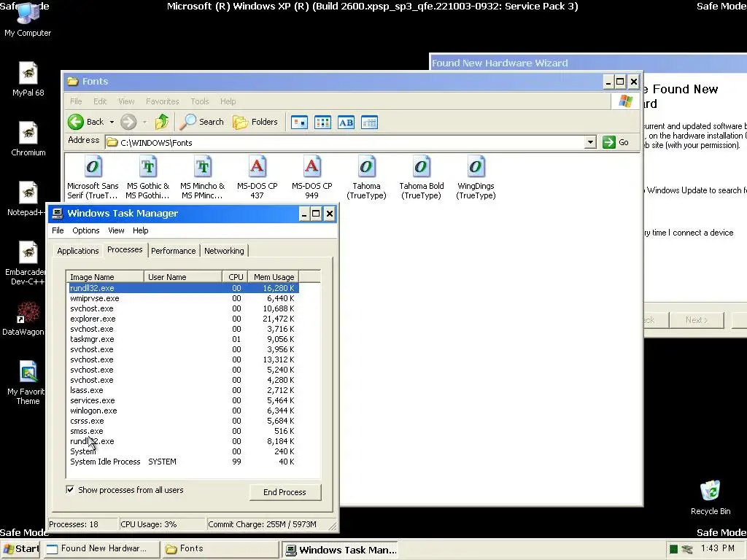747x560 pixels.
Task: Select the lsass.exe process row
Action: 182,390
